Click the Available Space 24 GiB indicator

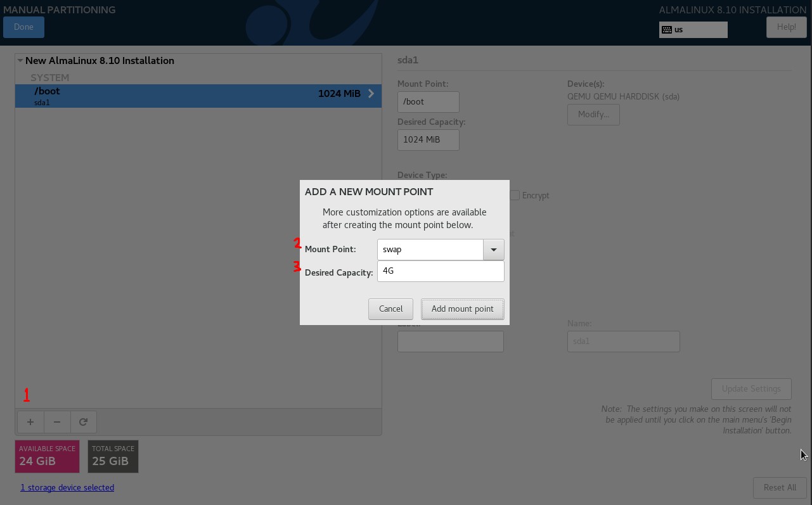click(47, 456)
